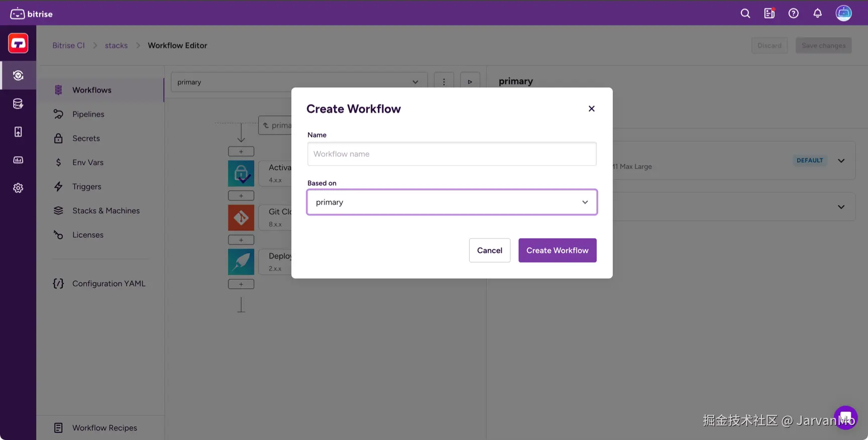
Task: Expand the DEFAULT stack section chevron
Action: point(841,160)
